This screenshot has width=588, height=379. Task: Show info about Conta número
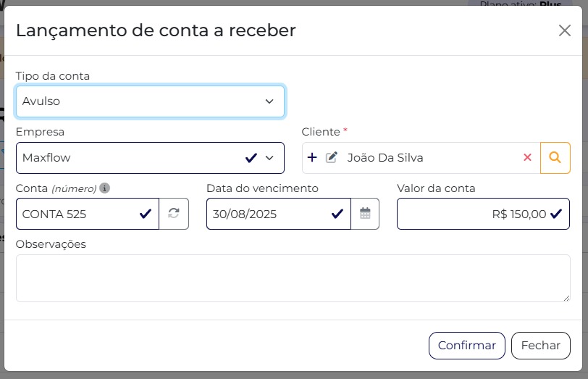click(104, 188)
